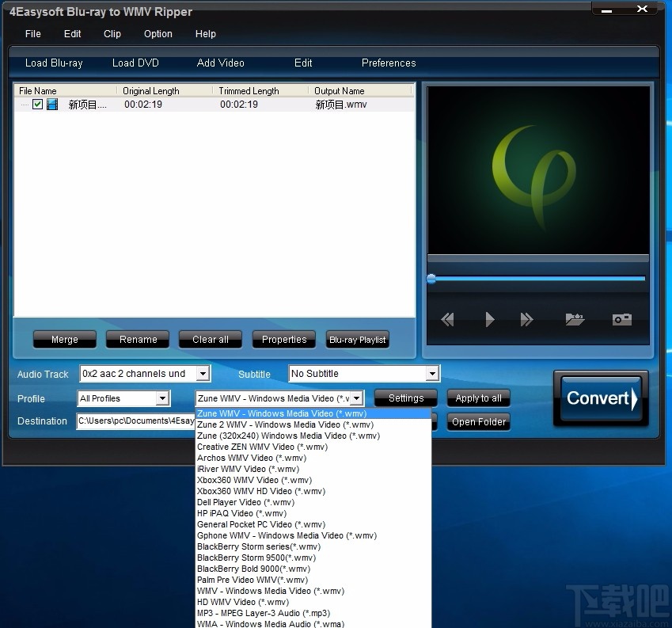Open the snapshot folder icon beside the camera
The height and width of the screenshot is (628, 672).
pos(575,319)
